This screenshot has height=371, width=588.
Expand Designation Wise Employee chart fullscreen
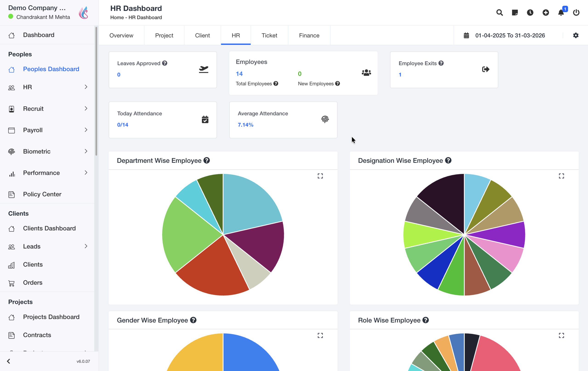(561, 176)
